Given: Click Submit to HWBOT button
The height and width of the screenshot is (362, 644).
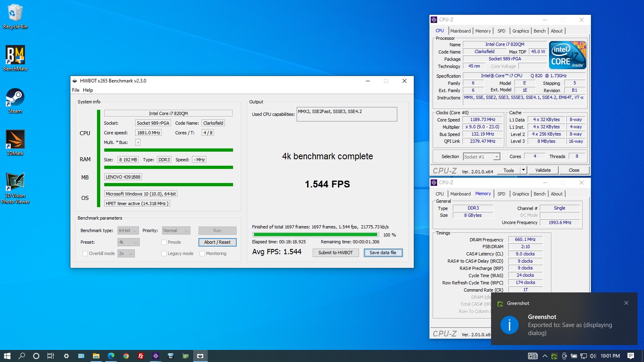Looking at the screenshot, I should [x=335, y=253].
